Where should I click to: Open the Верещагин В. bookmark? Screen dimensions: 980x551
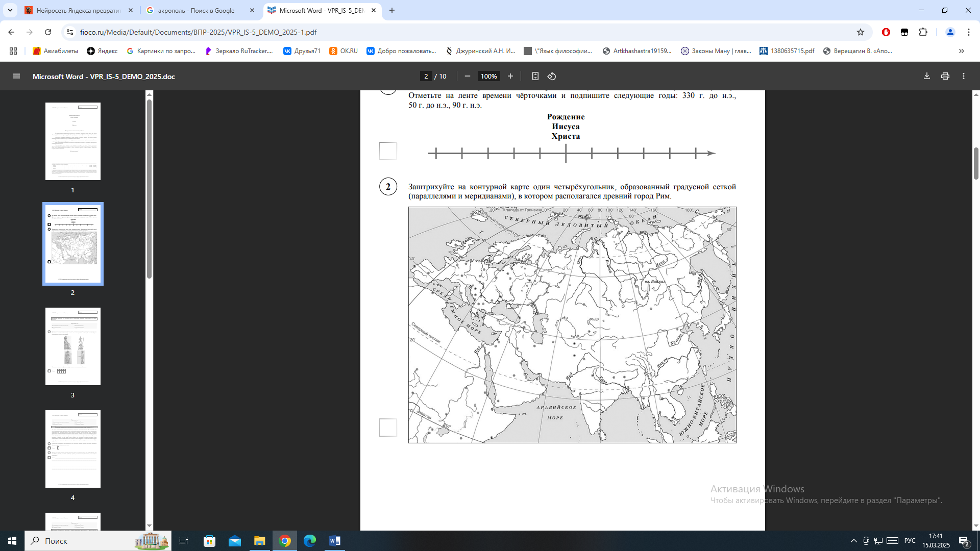[857, 51]
